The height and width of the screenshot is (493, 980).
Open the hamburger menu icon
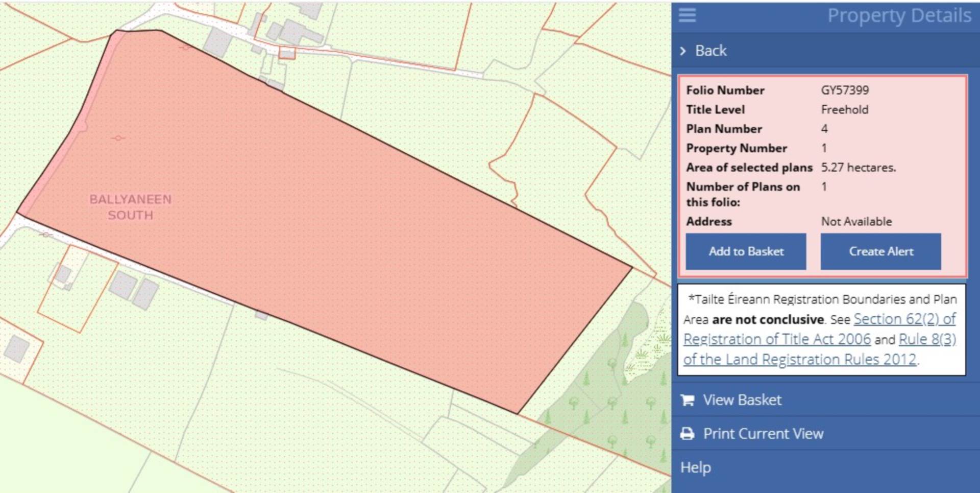click(x=687, y=15)
